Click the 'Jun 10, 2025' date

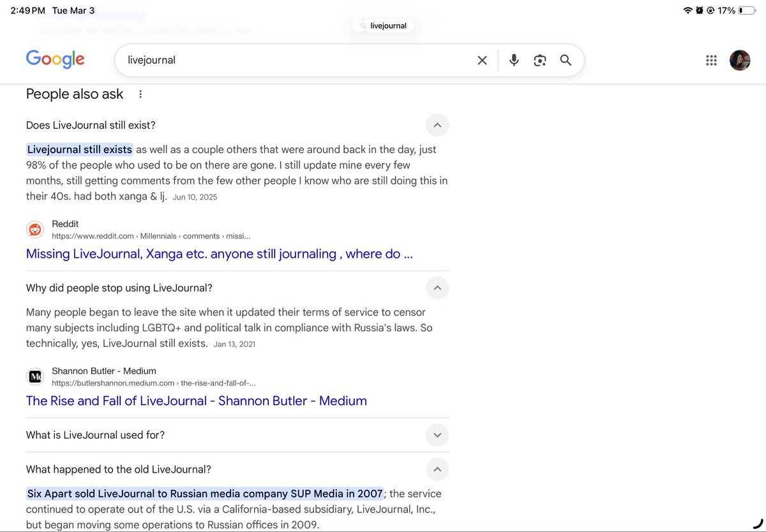coord(195,197)
